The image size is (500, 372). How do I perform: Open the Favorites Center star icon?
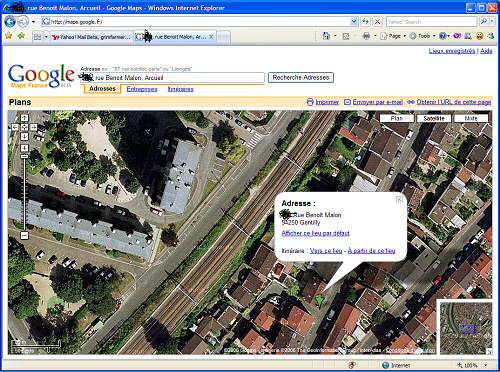click(9, 35)
